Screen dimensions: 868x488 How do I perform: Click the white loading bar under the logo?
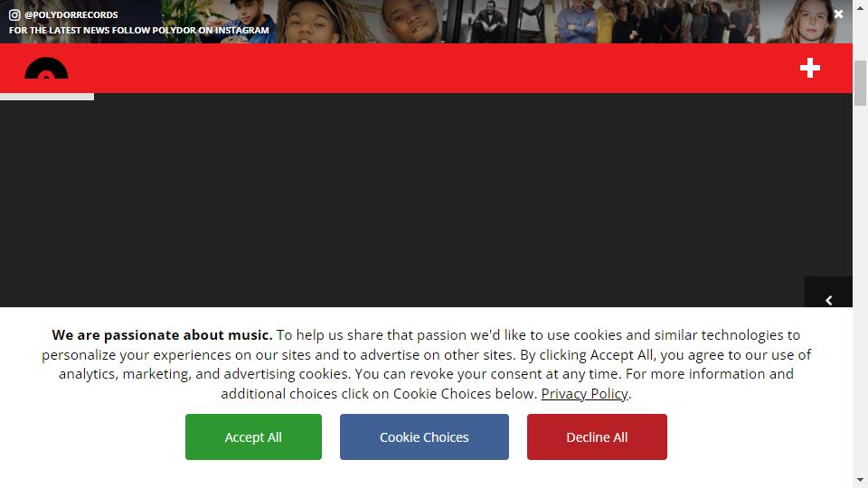[47, 97]
